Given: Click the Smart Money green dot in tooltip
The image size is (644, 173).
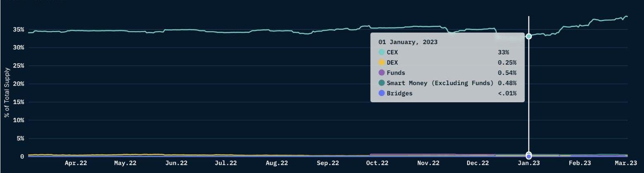Looking at the screenshot, I should (382, 83).
